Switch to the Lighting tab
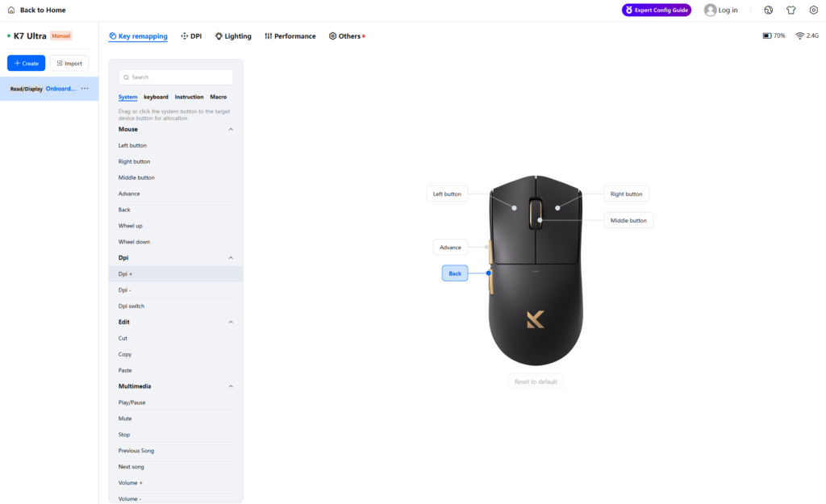The height and width of the screenshot is (504, 826). pyautogui.click(x=233, y=36)
